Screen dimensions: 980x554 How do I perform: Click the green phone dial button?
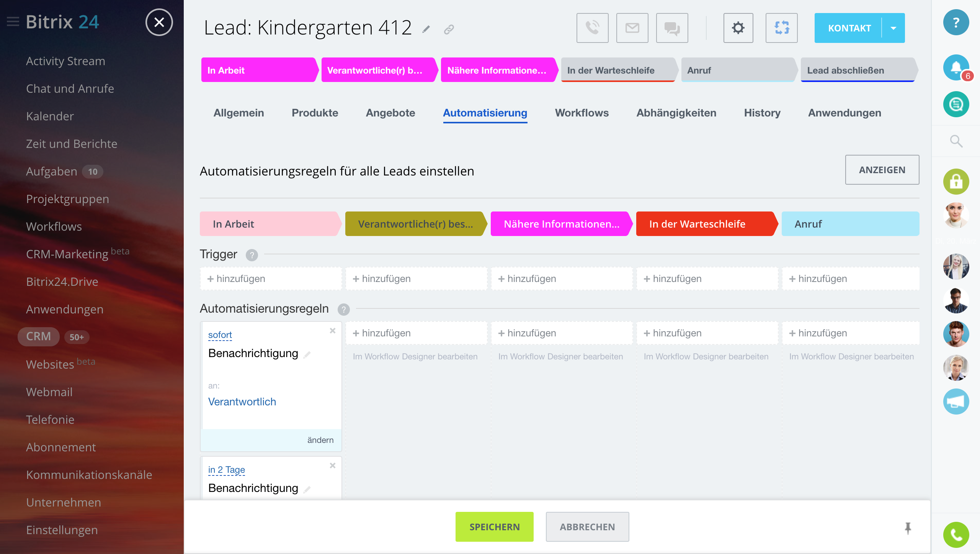[x=955, y=534]
